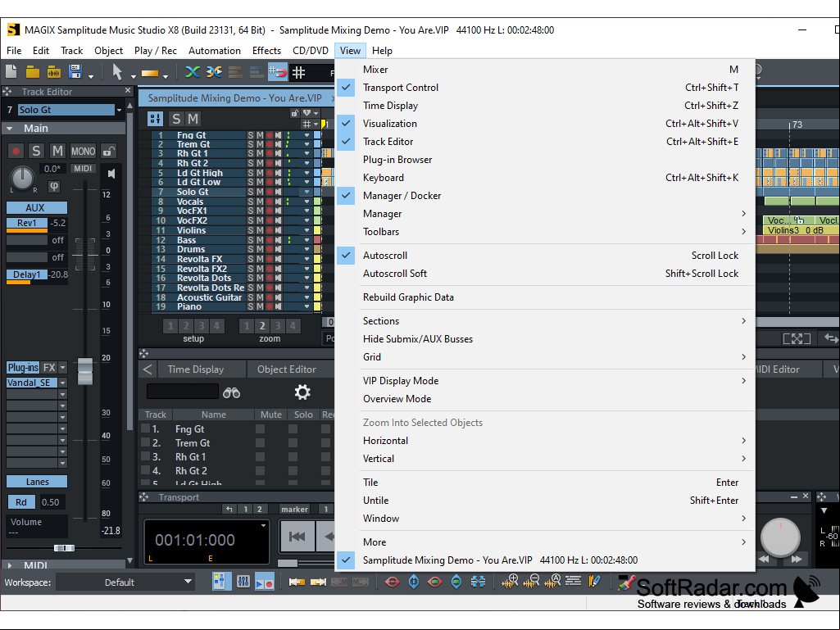
Task: Click the phase invert φ button
Action: click(x=54, y=187)
